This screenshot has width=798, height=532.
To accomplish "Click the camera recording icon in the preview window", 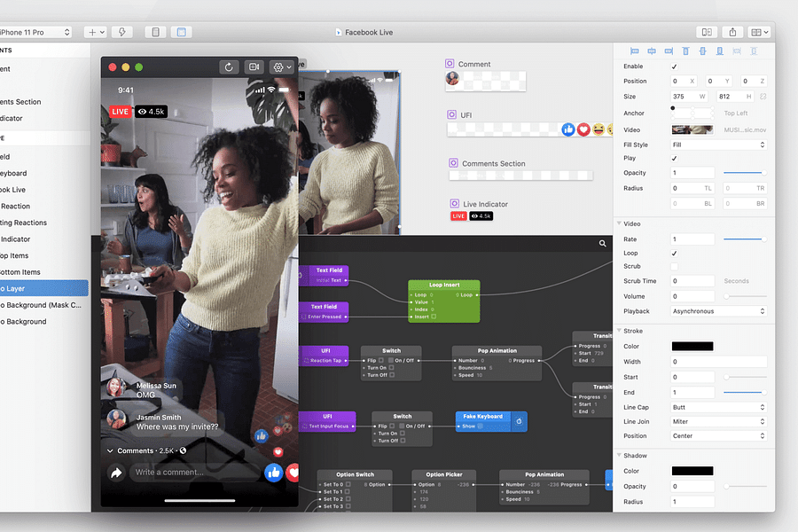I will pos(254,66).
